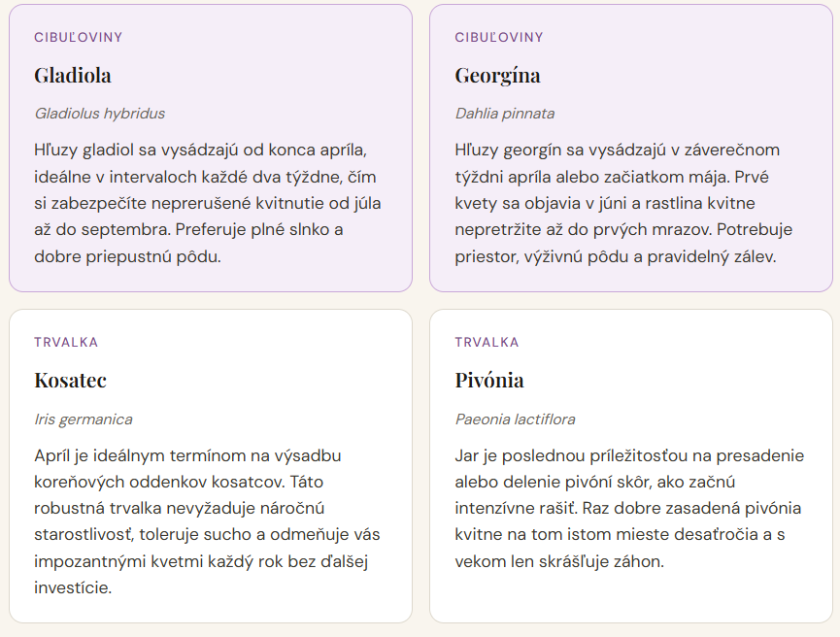Click the CIBUĽOVINY tag above Georgína
The height and width of the screenshot is (637, 840).
499,37
